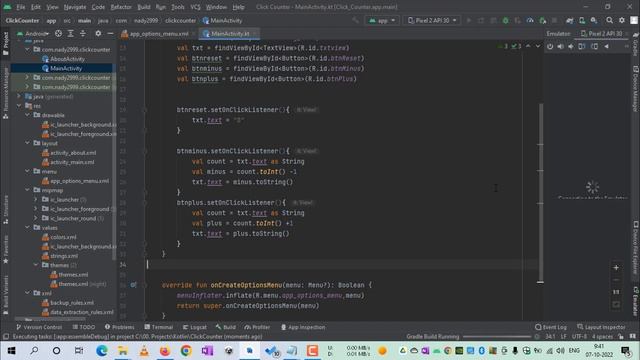The image size is (640, 360).
Task: Click override gutter icon beside onCreateOptionsMenu
Action: pyautogui.click(x=133, y=285)
